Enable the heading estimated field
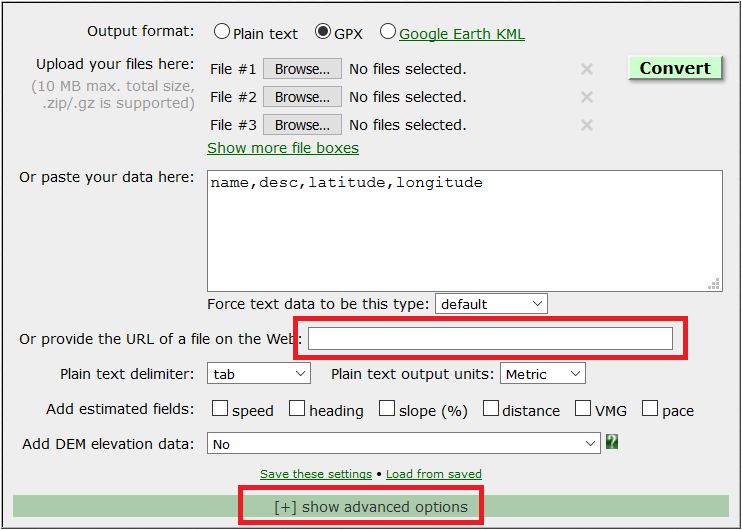The height and width of the screenshot is (530, 742). 297,408
